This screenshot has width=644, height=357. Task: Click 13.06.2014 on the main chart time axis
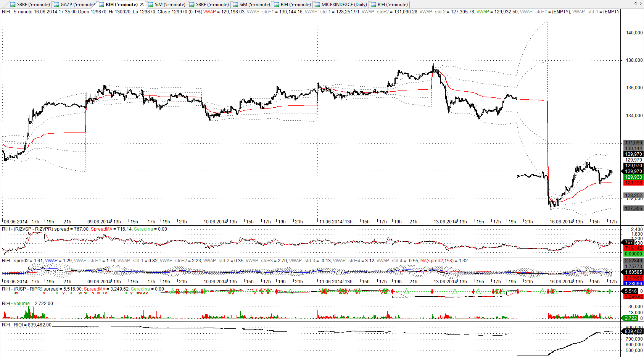(445, 222)
